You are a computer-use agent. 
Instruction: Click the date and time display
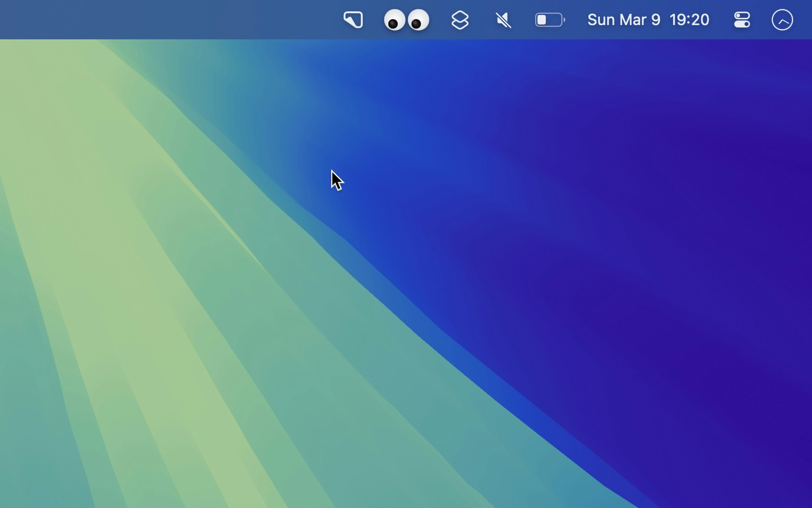click(648, 20)
